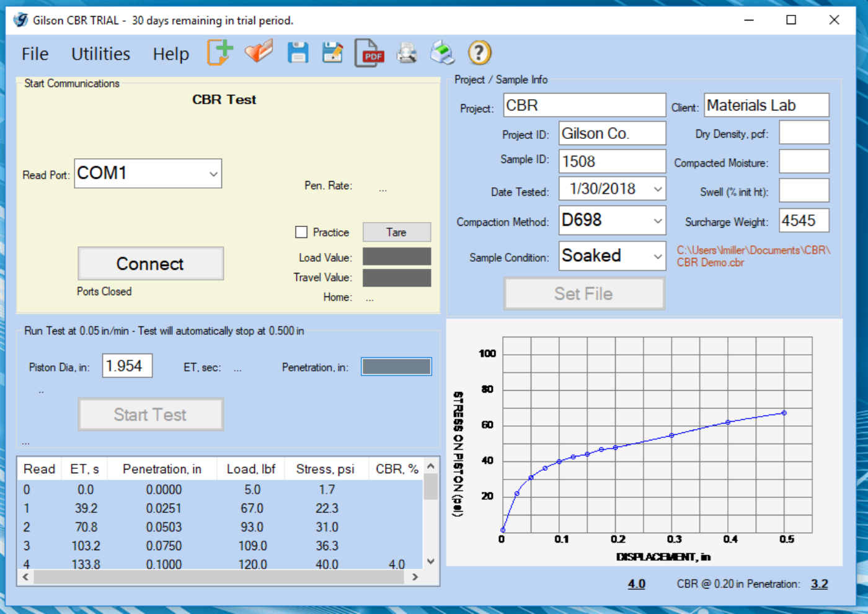The height and width of the screenshot is (614, 868).
Task: Click the ET, s column header
Action: (84, 469)
